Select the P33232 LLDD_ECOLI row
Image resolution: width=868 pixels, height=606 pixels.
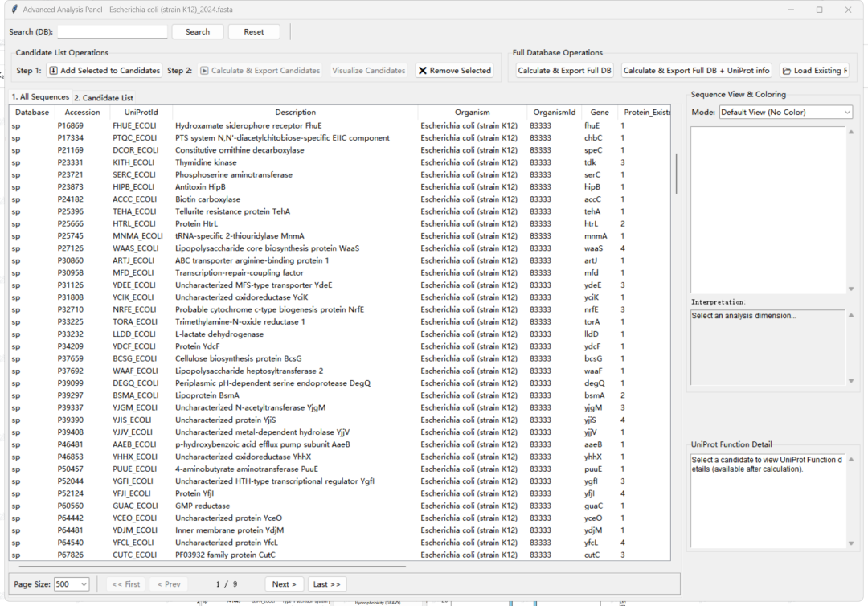[340, 334]
